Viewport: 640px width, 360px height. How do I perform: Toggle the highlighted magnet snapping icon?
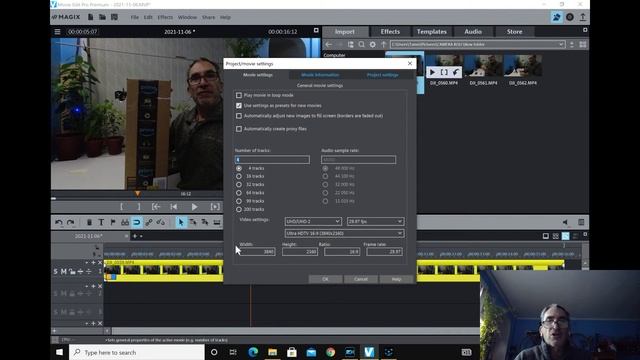137,222
